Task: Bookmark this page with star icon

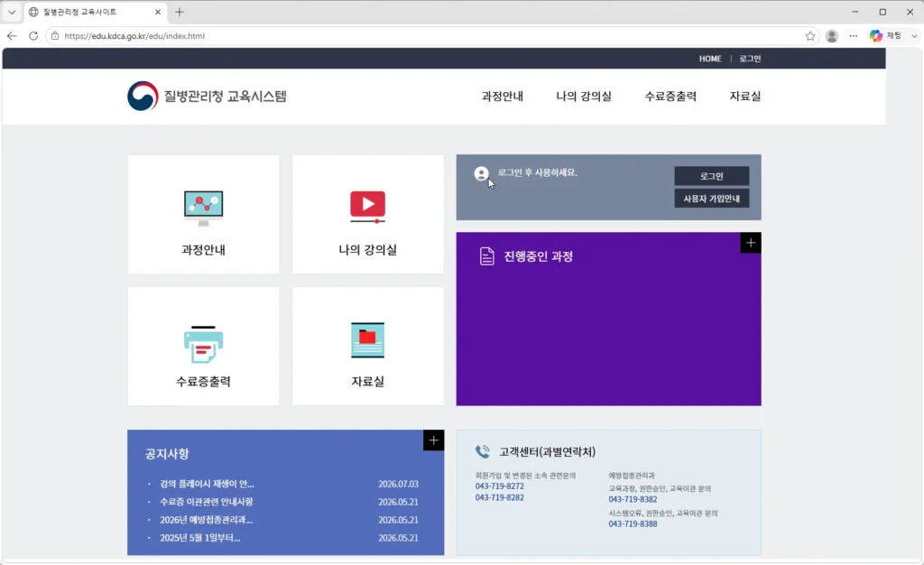Action: 810,36
